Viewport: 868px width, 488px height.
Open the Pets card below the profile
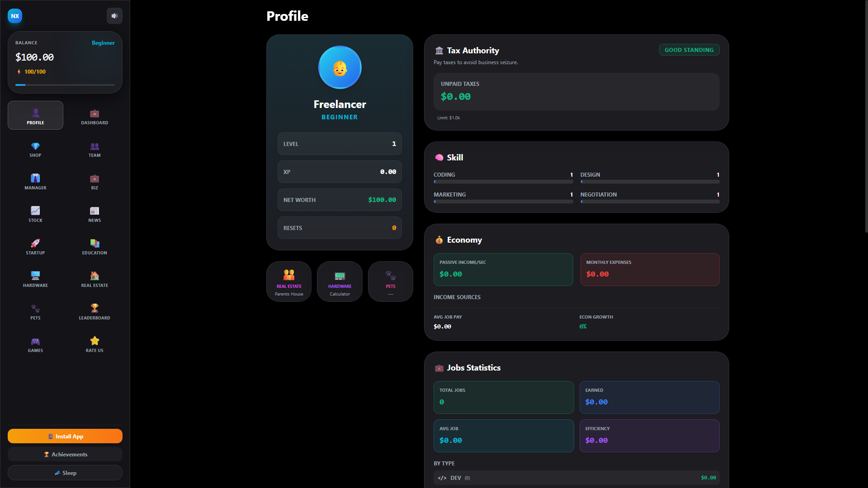[390, 281]
